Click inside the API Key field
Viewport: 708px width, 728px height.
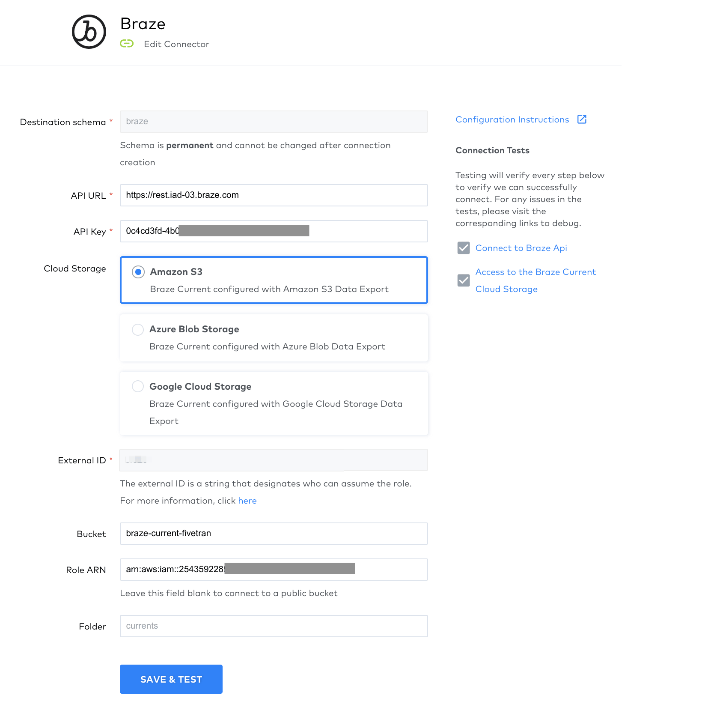[x=274, y=231]
